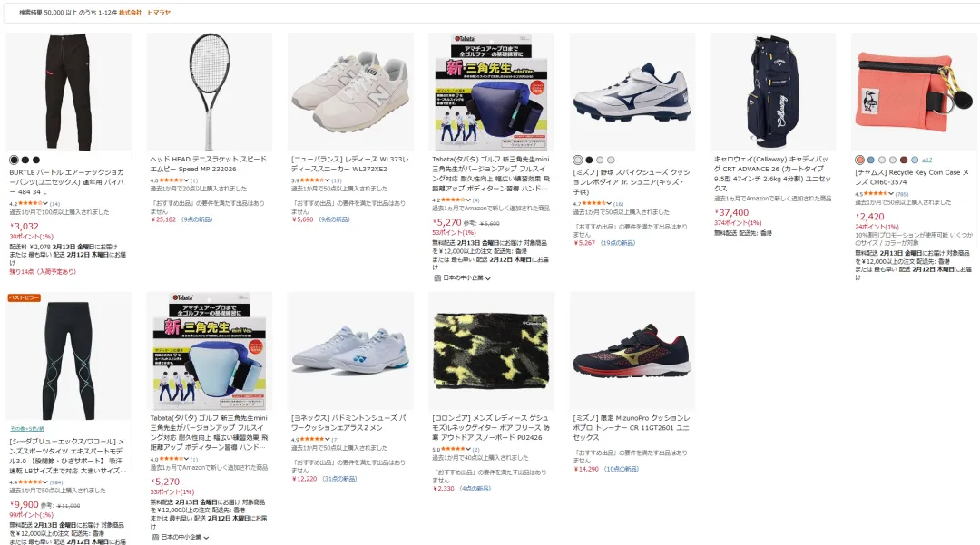This screenshot has width=980, height=545.
Task: Open the +12 more colors link
Action: 926,160
